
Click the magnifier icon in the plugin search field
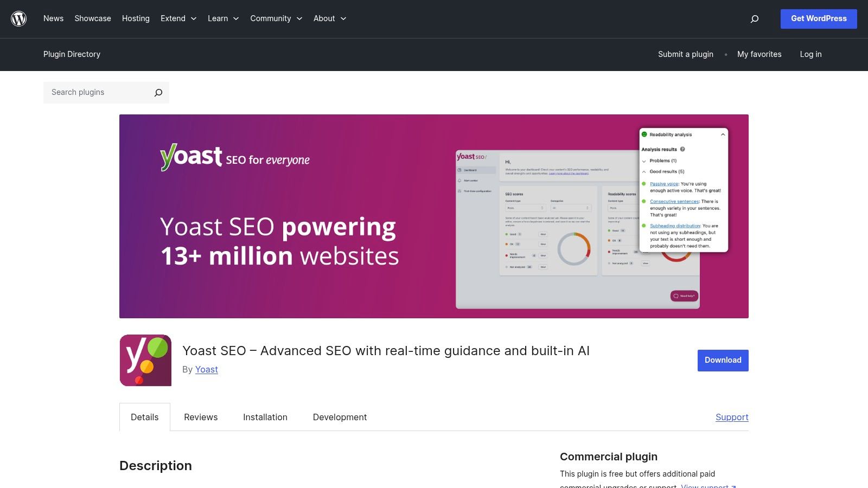[x=157, y=92]
